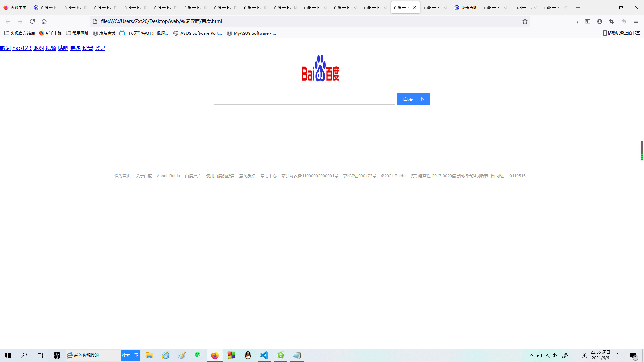Click the 登录 link
Screen dimensions: 644x362
click(100, 48)
